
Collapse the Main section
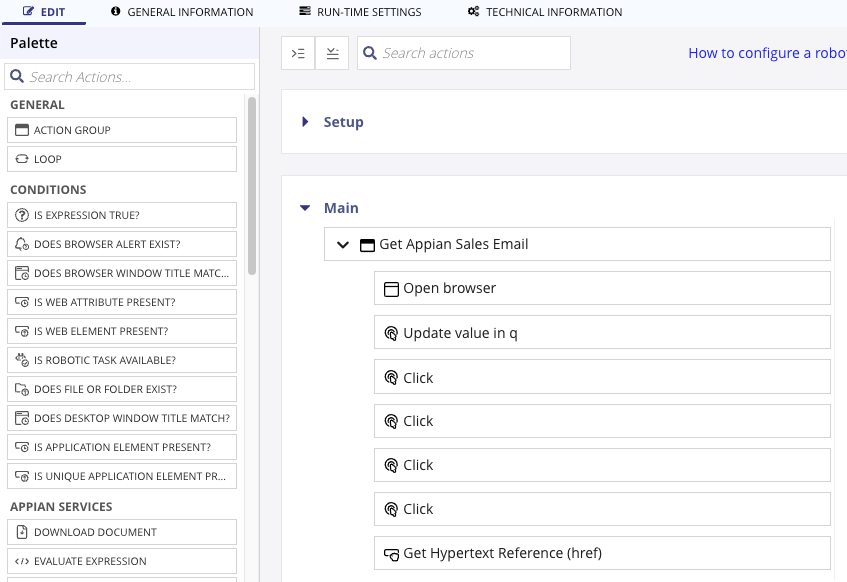306,208
